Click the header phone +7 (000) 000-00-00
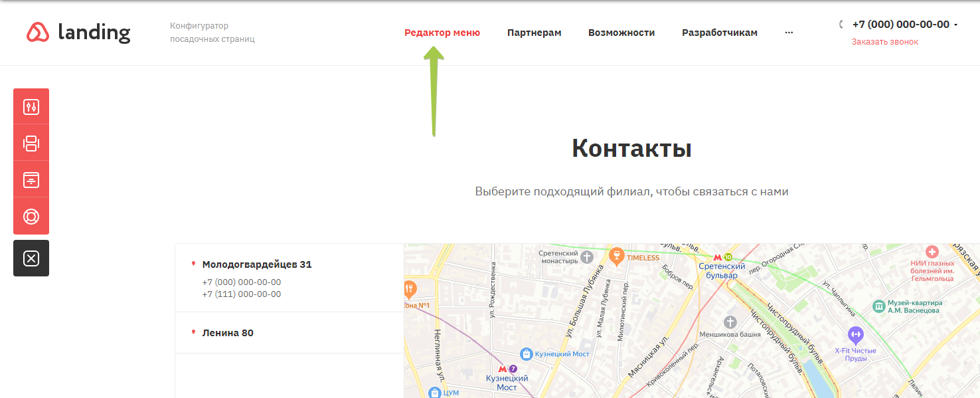The image size is (980, 398). [901, 25]
